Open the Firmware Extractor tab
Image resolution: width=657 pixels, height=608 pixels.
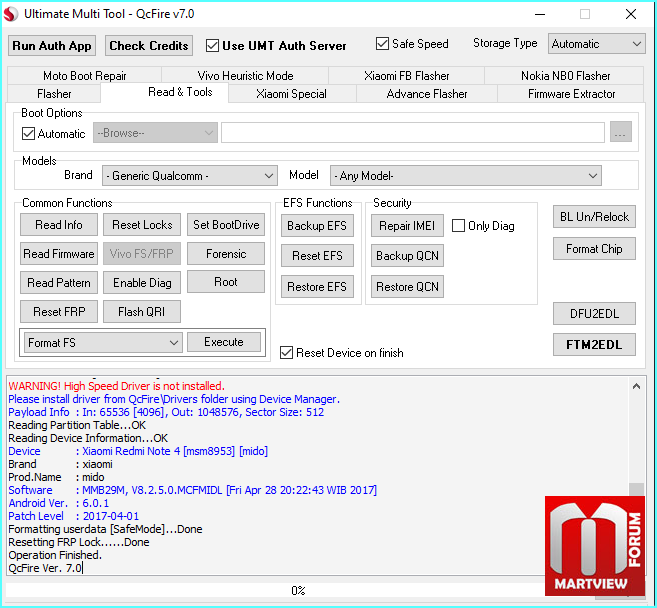[x=571, y=93]
